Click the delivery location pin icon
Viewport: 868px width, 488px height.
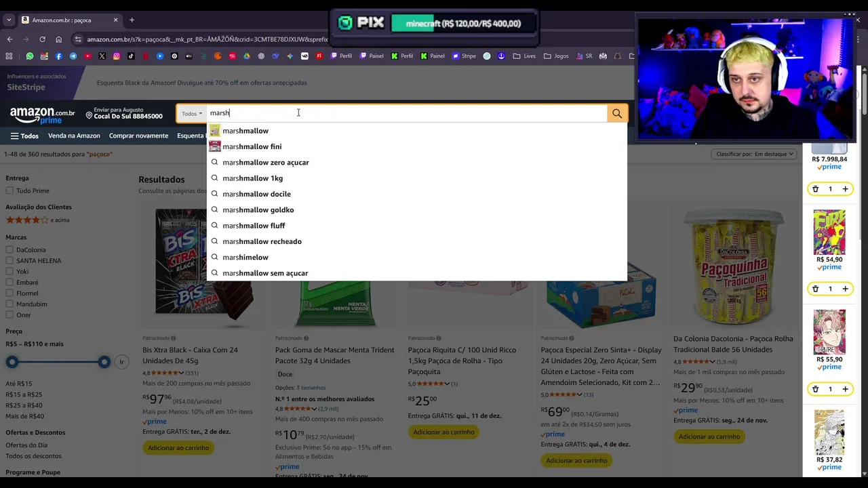click(89, 116)
